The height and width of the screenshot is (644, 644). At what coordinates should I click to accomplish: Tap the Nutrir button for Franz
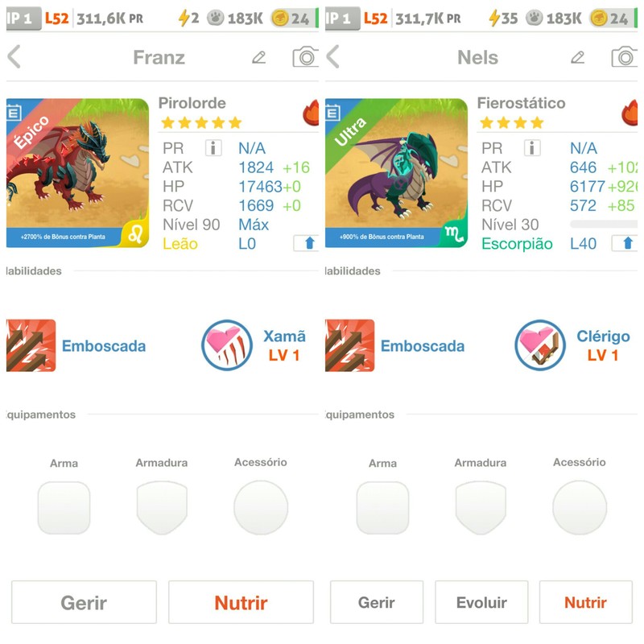coord(241,602)
